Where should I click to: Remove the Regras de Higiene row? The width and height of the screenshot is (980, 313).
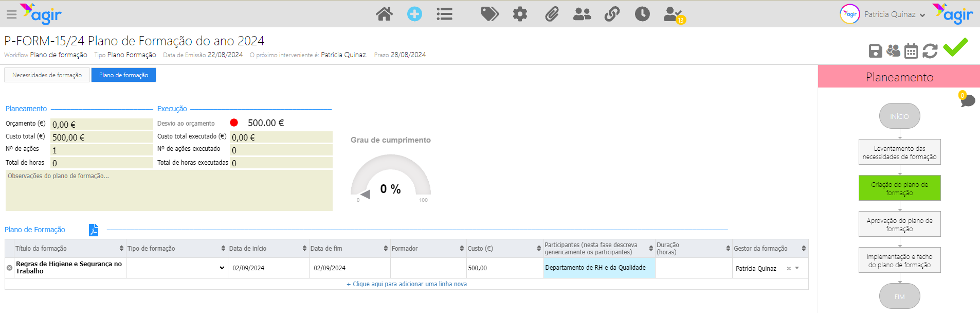9,268
